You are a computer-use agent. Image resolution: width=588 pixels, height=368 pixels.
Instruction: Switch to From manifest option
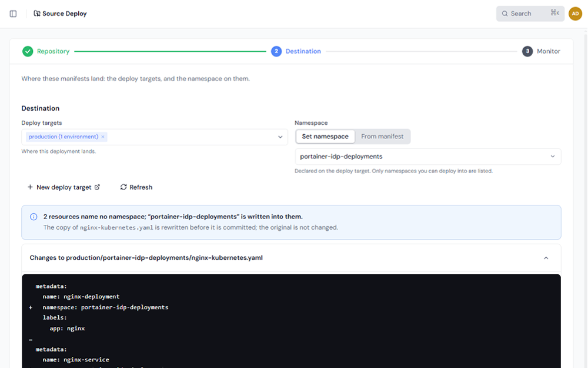click(x=382, y=137)
